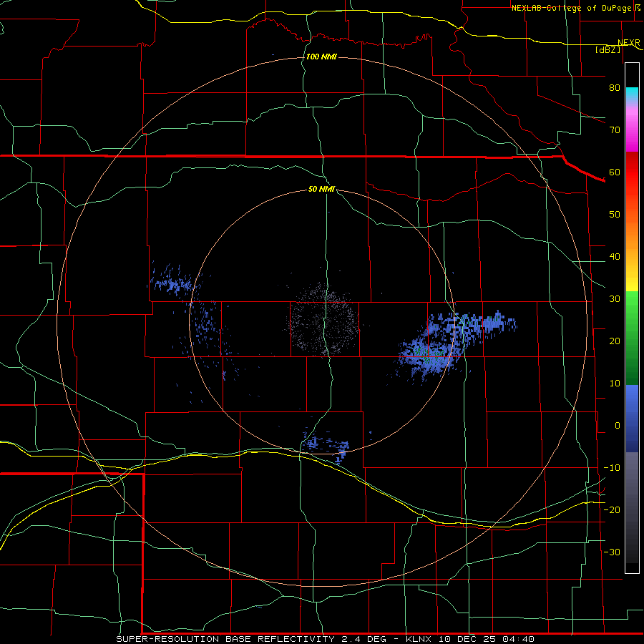Click the 80 value on the dBZ scale

point(615,87)
